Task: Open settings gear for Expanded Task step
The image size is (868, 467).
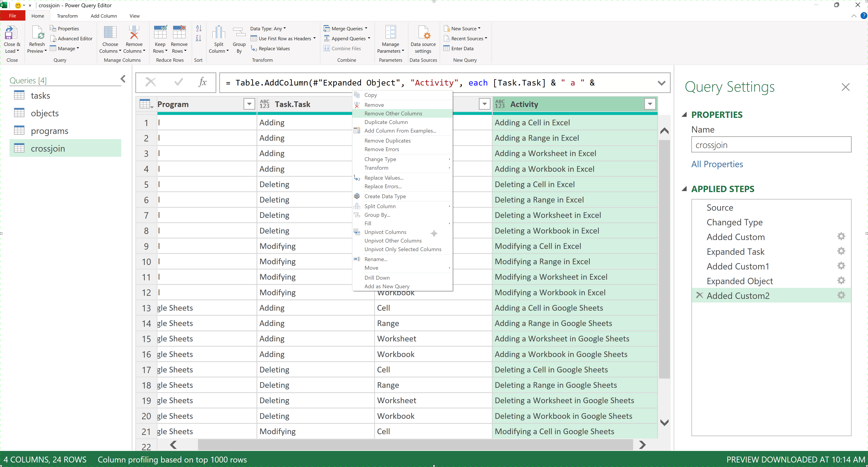Action: click(841, 251)
